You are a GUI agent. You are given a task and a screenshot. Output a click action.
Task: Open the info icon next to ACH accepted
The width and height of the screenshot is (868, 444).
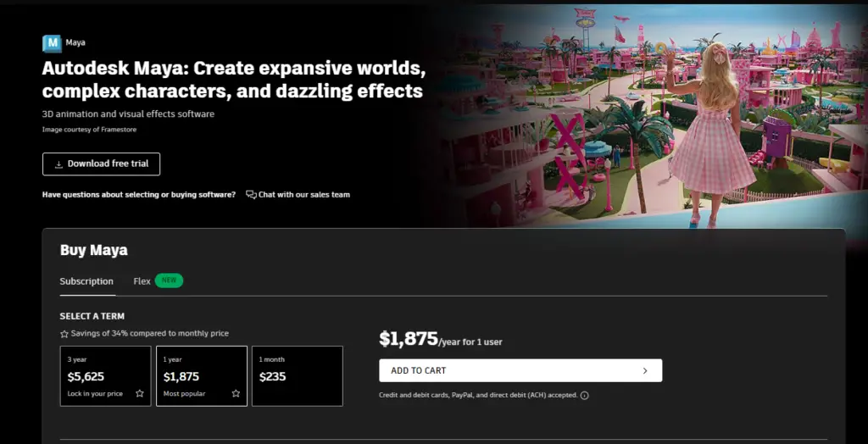coord(585,396)
